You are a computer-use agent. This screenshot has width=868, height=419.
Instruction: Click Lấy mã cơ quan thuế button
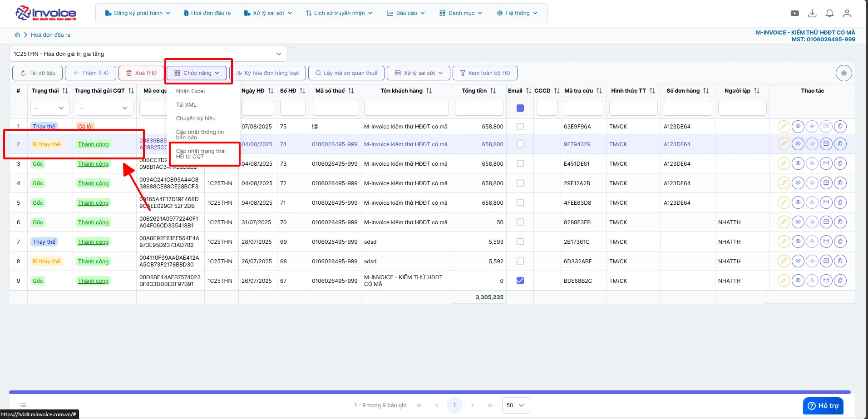coord(346,73)
